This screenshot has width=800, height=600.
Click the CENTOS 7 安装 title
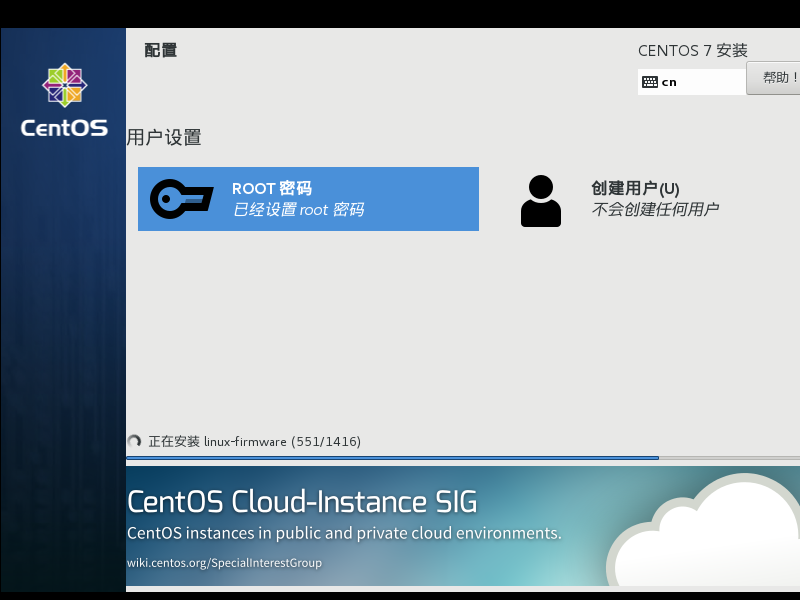[692, 51]
